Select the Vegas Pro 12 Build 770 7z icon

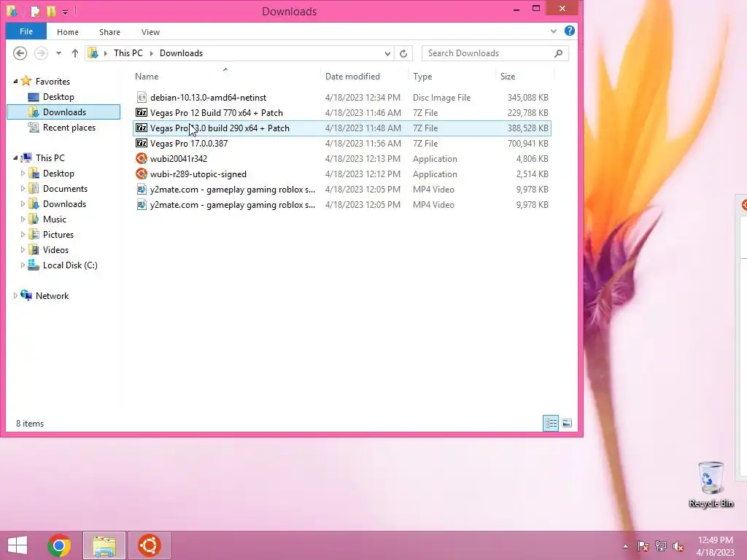click(x=142, y=112)
